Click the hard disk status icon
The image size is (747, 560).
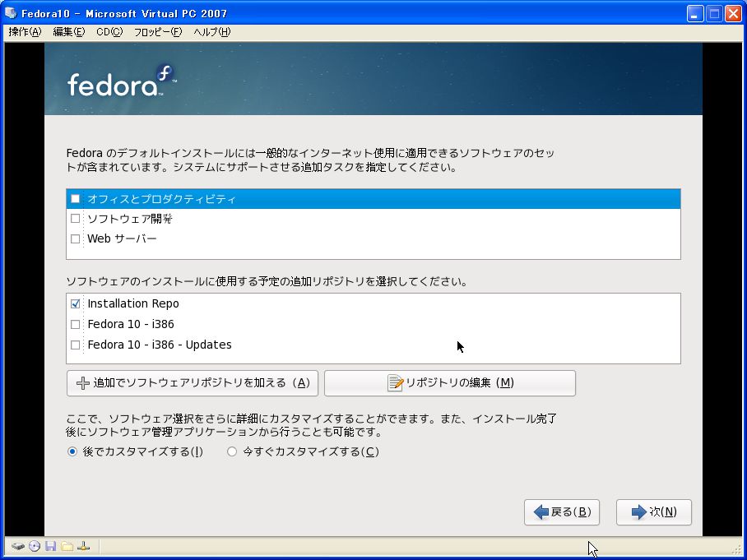tap(17, 546)
